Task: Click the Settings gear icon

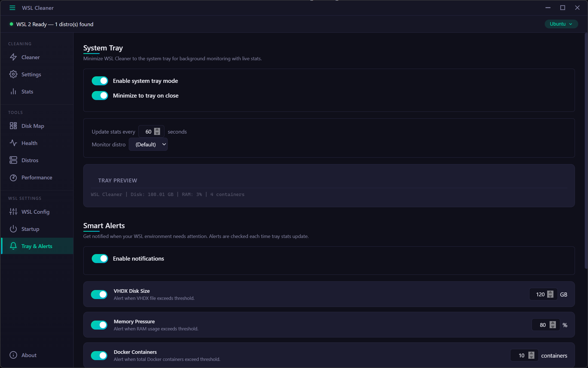Action: [13, 74]
